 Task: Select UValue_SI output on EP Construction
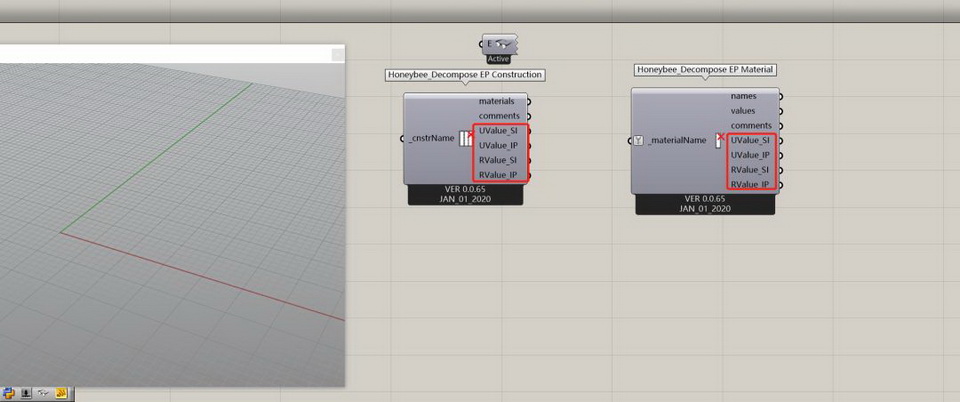tap(497, 131)
